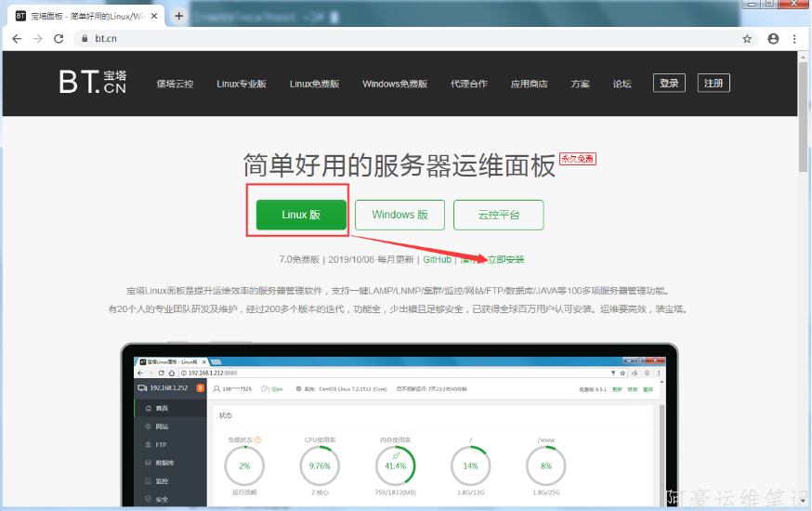Click the browser forward arrow

37,39
